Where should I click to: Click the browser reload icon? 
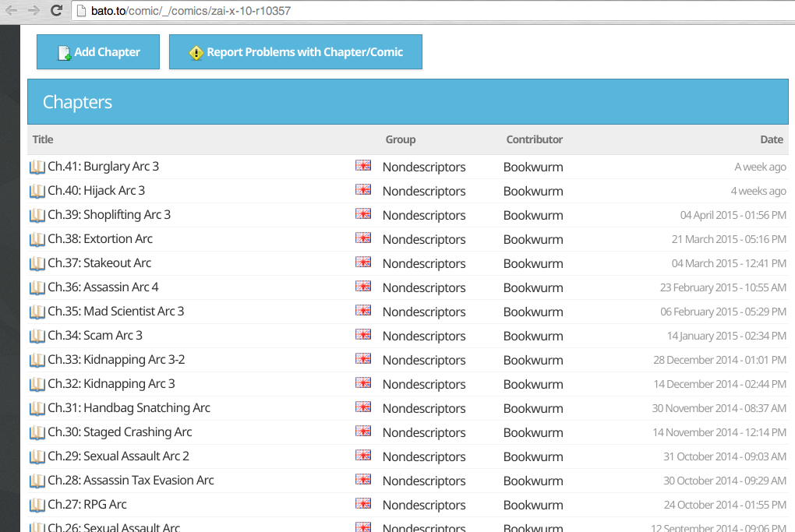56,11
